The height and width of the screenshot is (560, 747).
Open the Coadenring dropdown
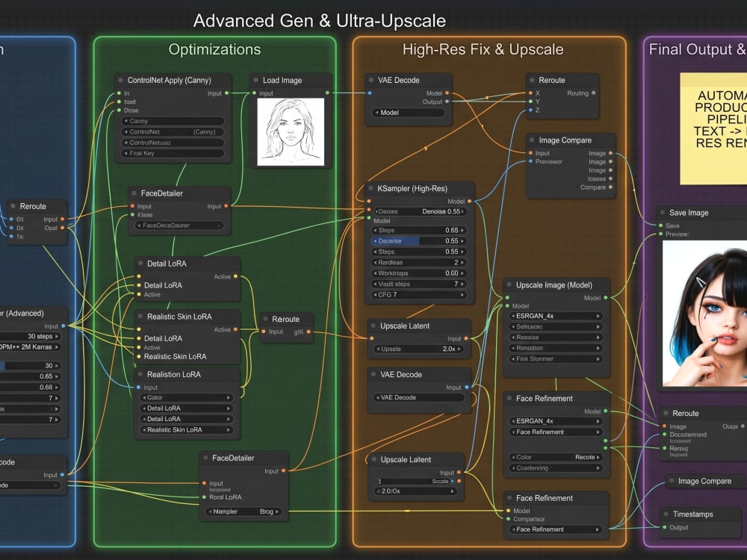point(556,468)
